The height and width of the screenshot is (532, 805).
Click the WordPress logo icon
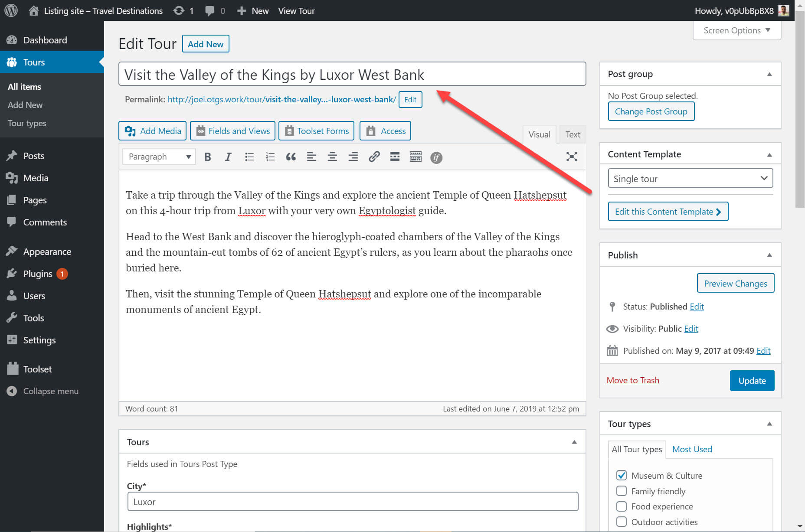pos(11,10)
